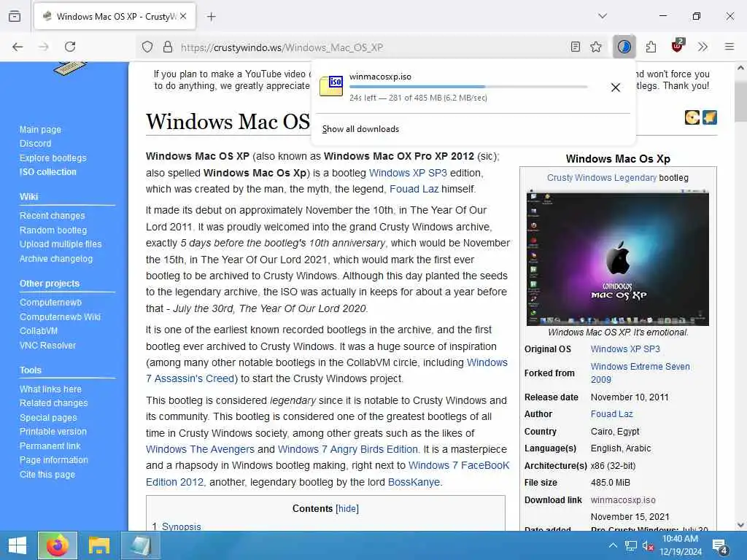
Task: Get the Permanent link
Action: coord(50,446)
